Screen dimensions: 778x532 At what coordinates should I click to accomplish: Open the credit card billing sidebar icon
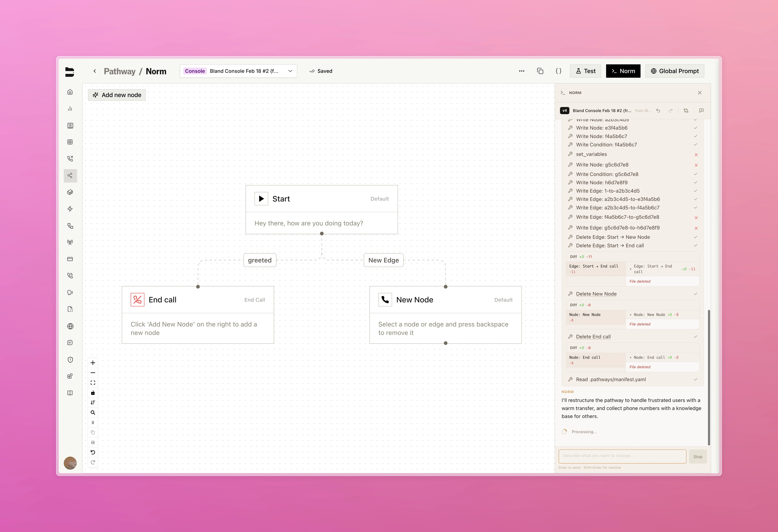[x=70, y=259]
